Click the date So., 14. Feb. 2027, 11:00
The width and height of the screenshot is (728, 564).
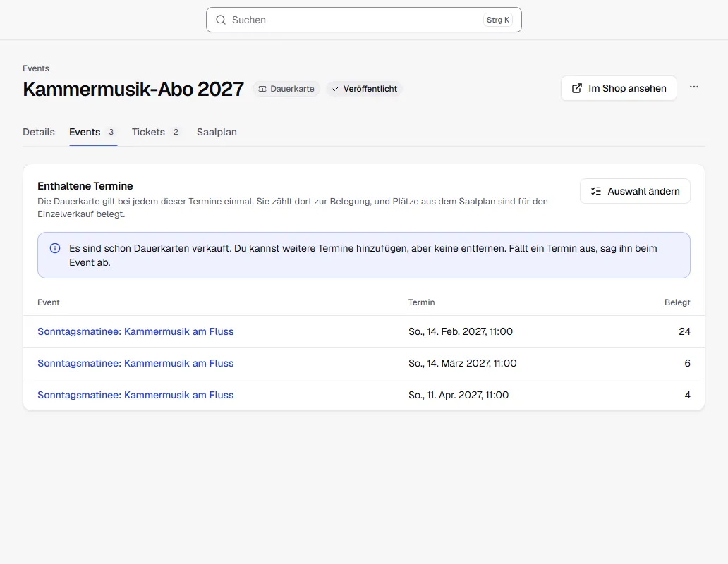[461, 331]
